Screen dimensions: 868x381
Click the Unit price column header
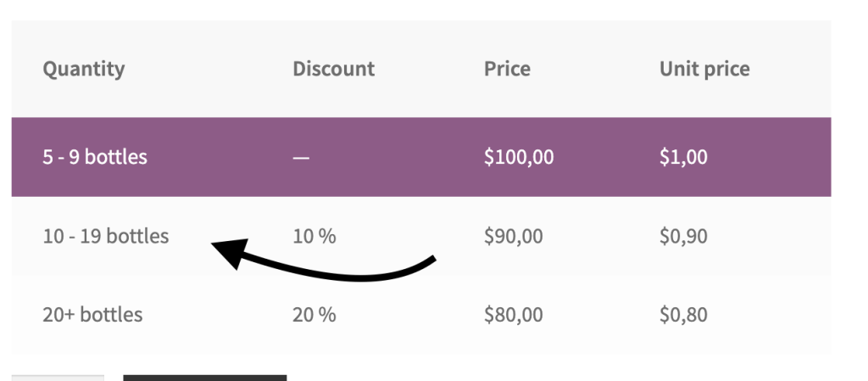[704, 69]
